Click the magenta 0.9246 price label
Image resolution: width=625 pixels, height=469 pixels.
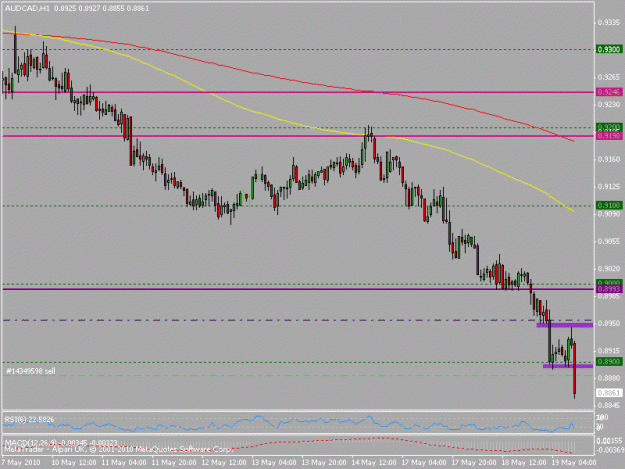[x=609, y=92]
